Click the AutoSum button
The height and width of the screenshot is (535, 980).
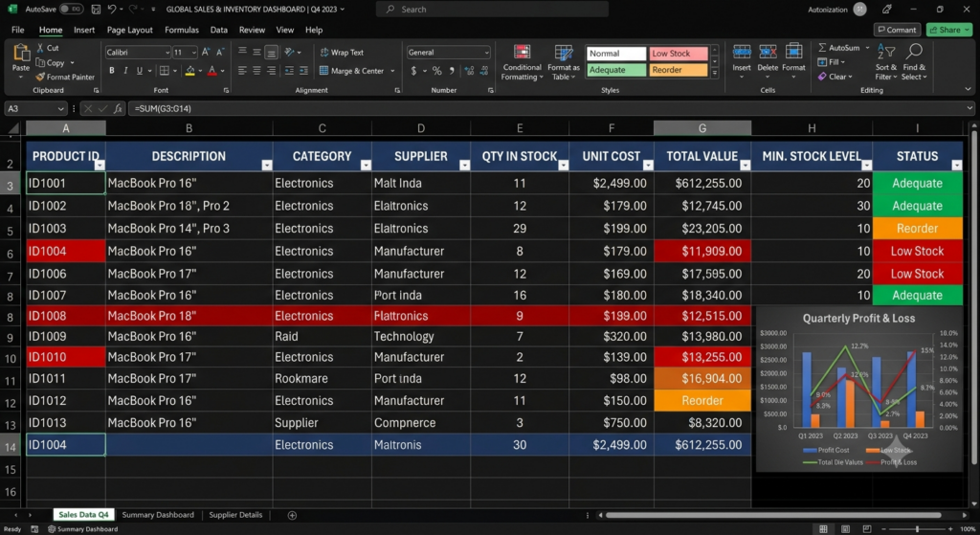click(843, 48)
